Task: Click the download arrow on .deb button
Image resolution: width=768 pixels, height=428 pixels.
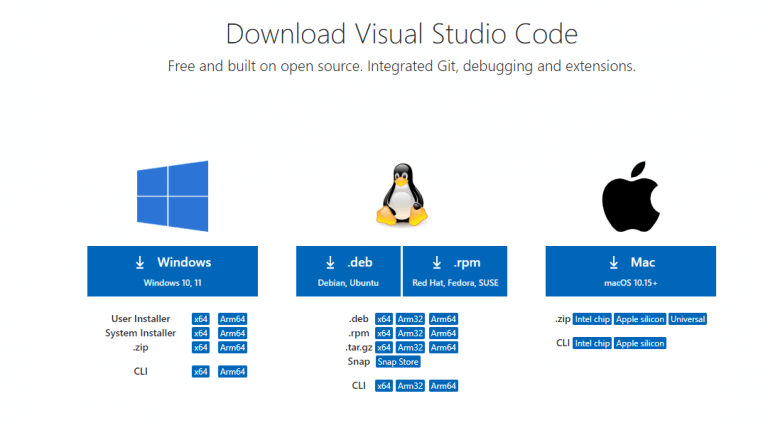Action: coord(331,262)
